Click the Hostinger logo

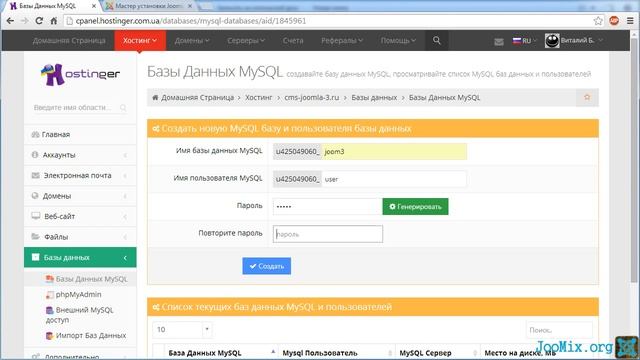[x=80, y=74]
